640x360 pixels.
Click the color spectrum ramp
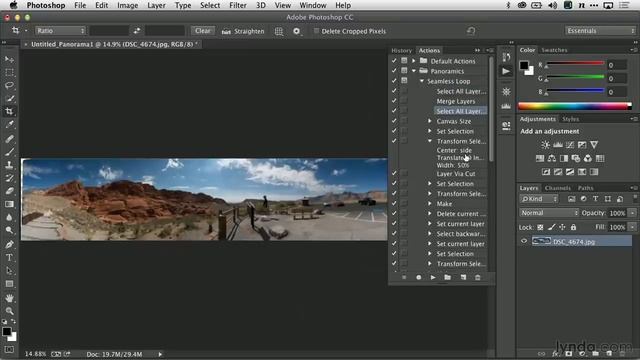(x=575, y=106)
